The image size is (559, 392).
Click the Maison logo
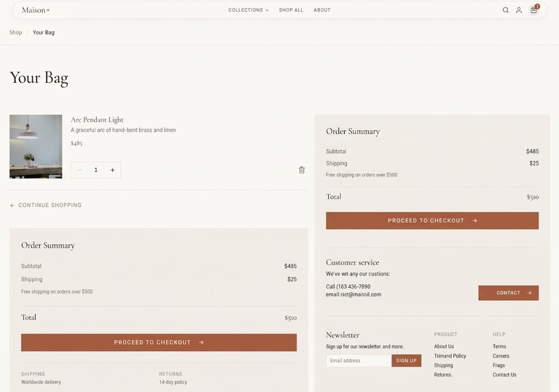pyautogui.click(x=35, y=10)
